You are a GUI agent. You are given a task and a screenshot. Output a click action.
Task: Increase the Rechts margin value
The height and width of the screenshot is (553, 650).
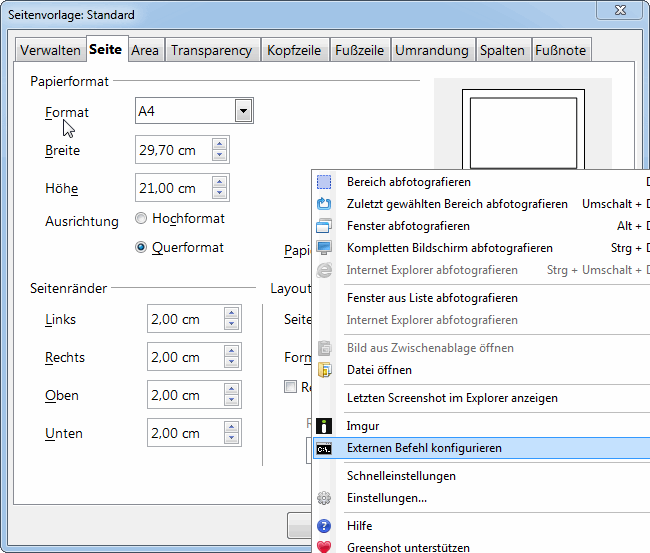click(231, 351)
